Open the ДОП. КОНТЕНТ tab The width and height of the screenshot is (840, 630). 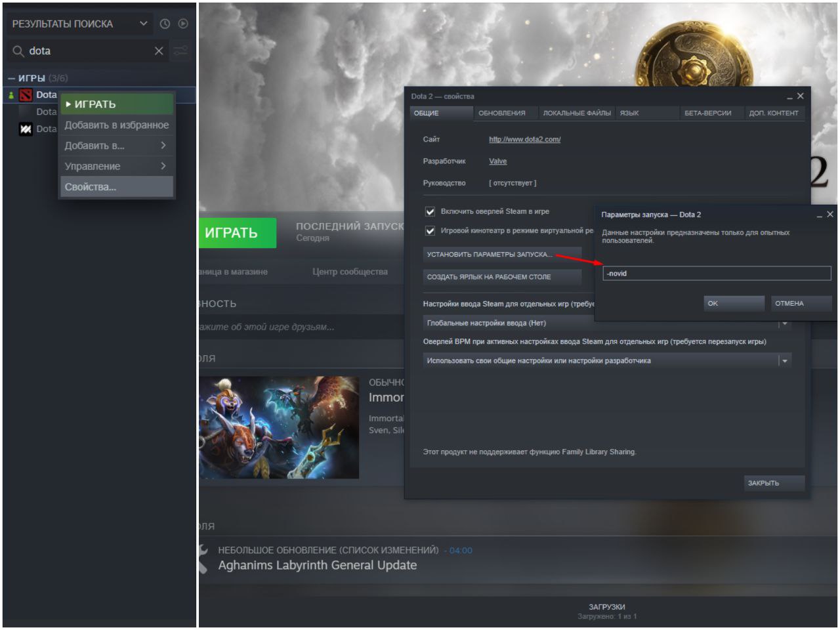point(774,113)
